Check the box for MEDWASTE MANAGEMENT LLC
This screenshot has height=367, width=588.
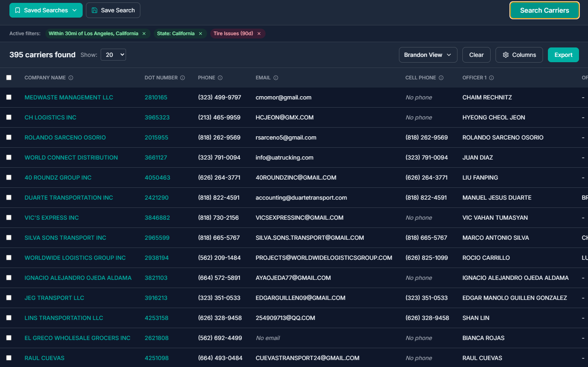coord(9,97)
